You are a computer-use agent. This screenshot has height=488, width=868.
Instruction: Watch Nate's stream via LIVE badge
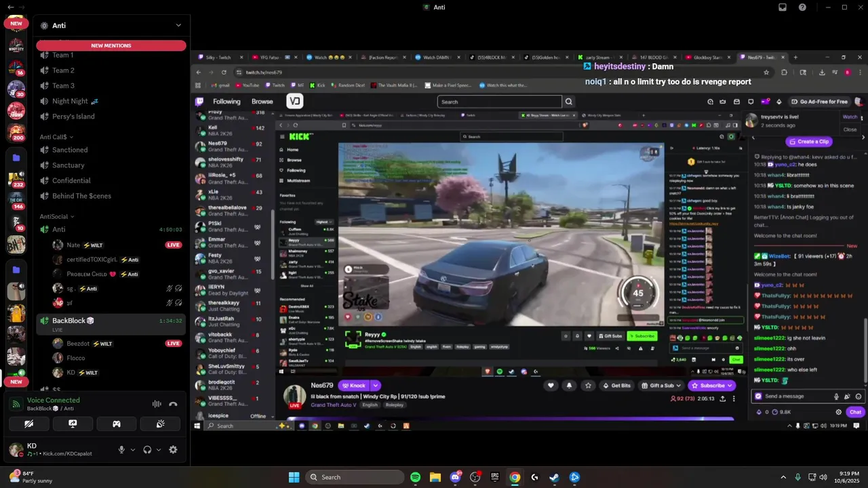tap(174, 245)
